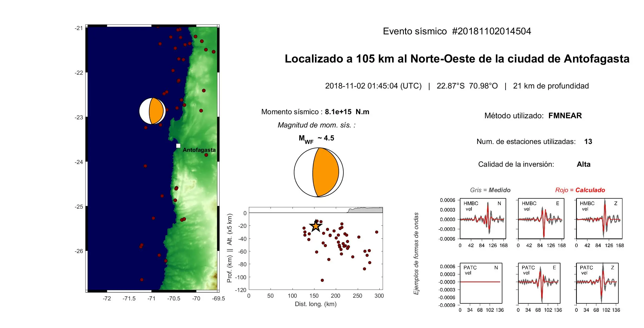
Task: Click the -120 depth tick label
Action: 241,290
